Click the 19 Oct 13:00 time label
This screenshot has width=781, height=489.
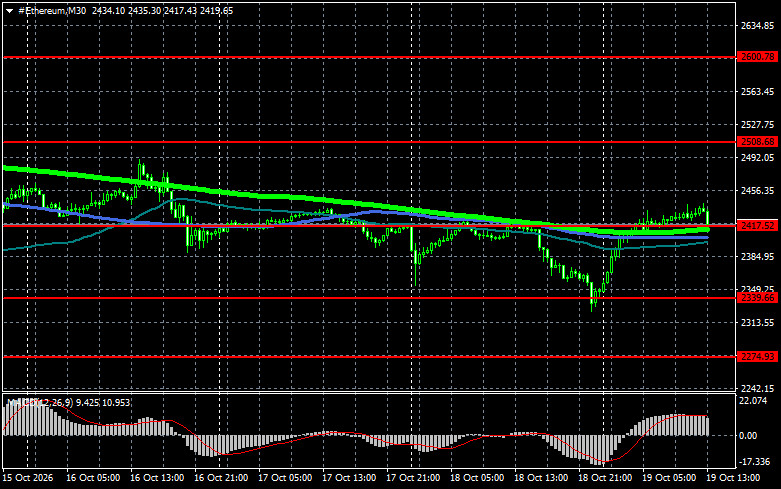click(x=733, y=478)
